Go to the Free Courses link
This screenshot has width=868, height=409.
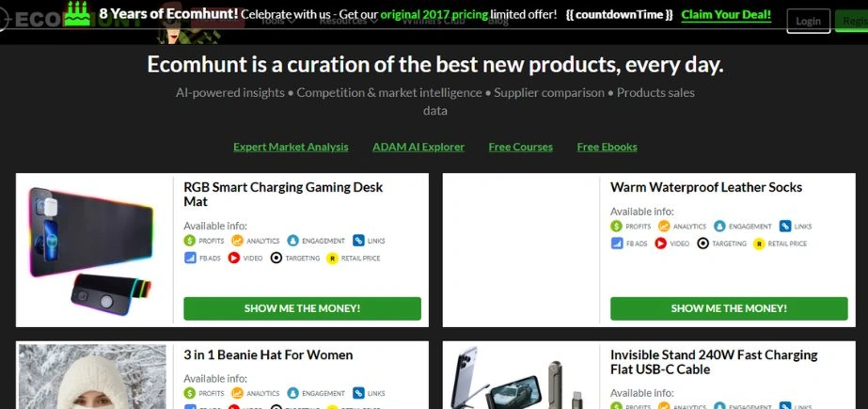(x=520, y=147)
